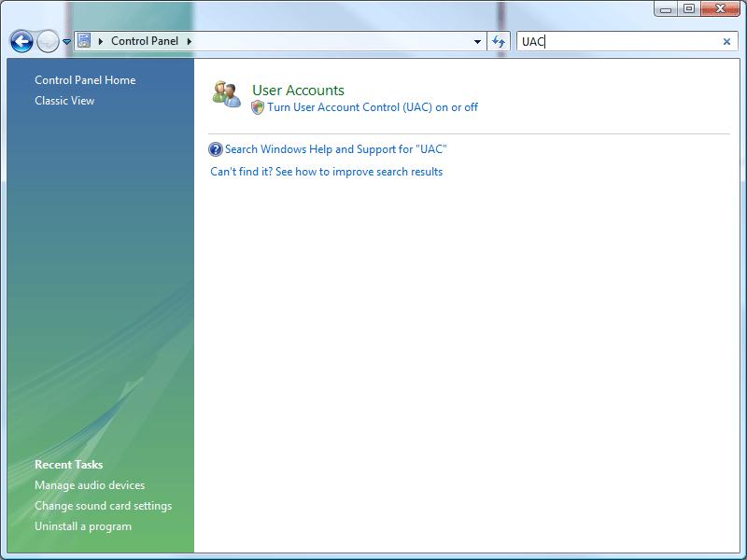Image resolution: width=747 pixels, height=560 pixels.
Task: Open the address bar history dropdown
Action: [477, 41]
